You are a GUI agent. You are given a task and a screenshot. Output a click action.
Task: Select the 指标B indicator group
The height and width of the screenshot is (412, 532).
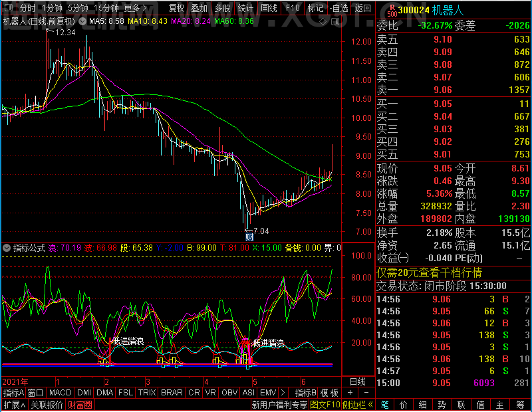tap(306, 393)
